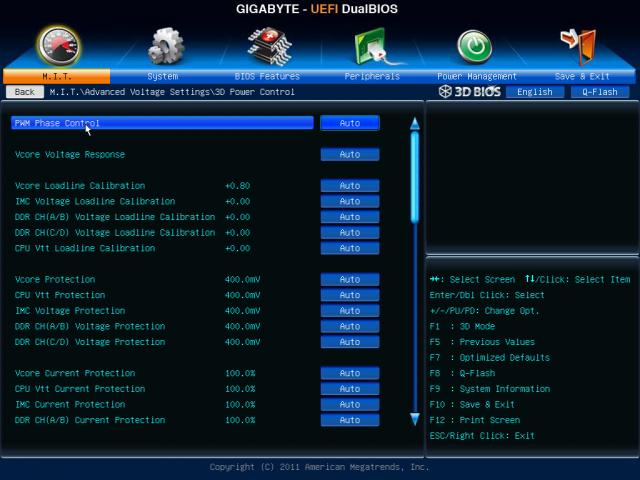
Task: Open CPU Vtt Protection Auto dropdown
Action: coord(350,295)
